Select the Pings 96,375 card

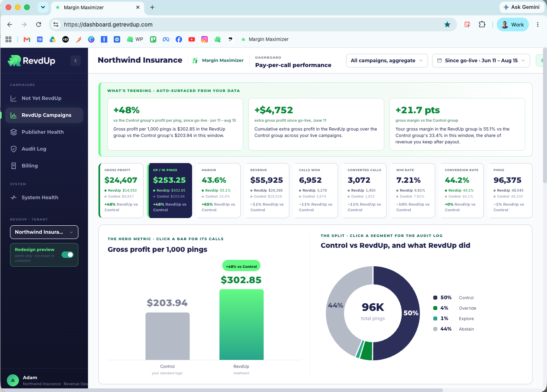(510, 190)
